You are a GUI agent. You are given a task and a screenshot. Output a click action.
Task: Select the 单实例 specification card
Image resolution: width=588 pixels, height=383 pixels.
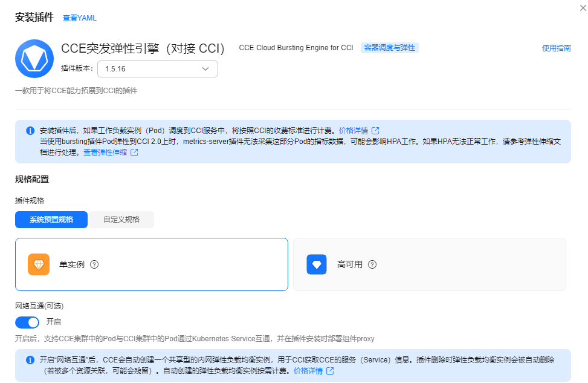[152, 264]
